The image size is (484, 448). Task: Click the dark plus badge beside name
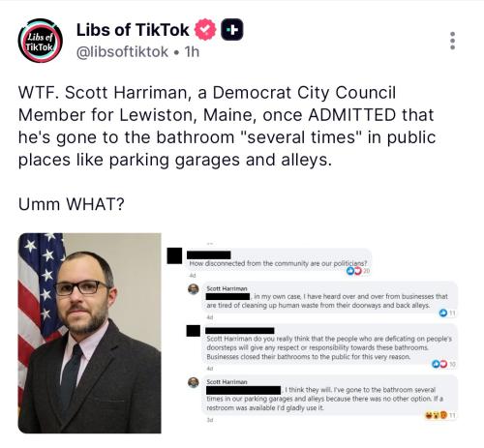(x=232, y=29)
